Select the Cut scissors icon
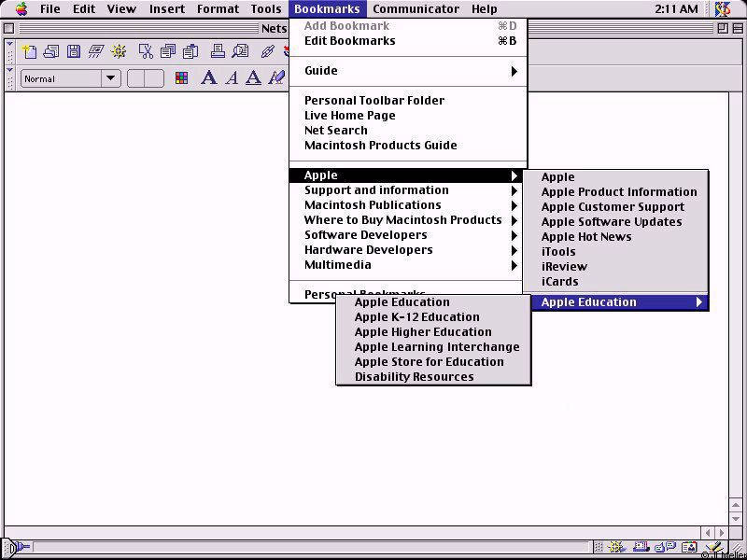The height and width of the screenshot is (560, 747). click(x=146, y=51)
